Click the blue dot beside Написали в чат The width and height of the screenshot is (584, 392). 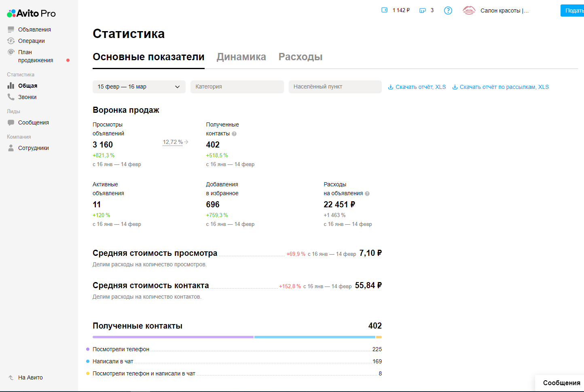tap(88, 361)
